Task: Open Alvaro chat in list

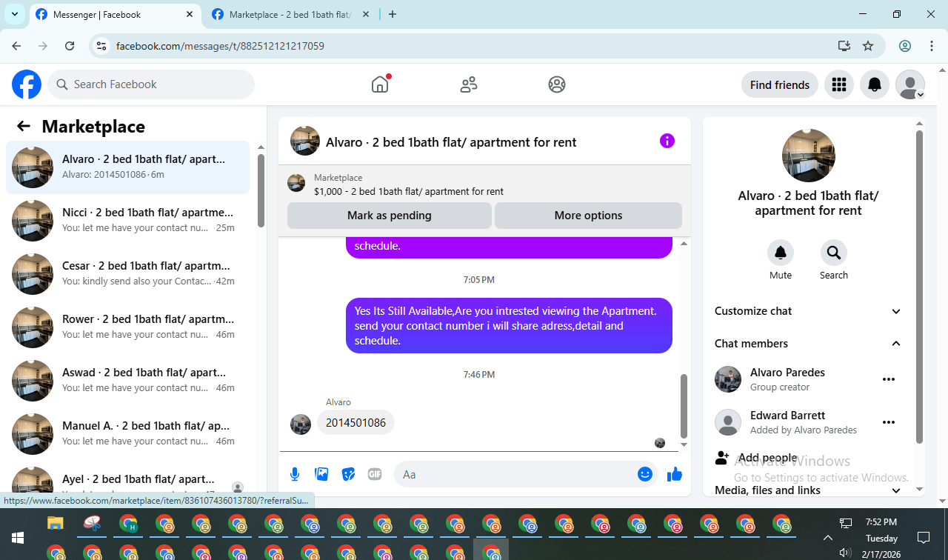Action: 128,167
